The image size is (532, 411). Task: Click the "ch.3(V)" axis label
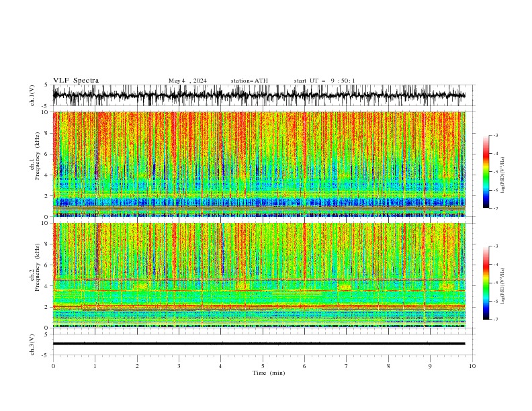(32, 345)
